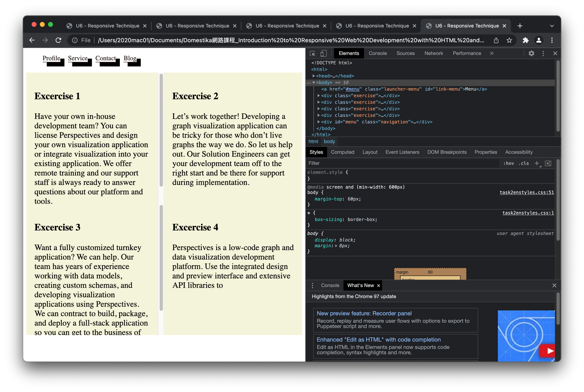
Task: Toggle the device toolbar icon
Action: (323, 53)
